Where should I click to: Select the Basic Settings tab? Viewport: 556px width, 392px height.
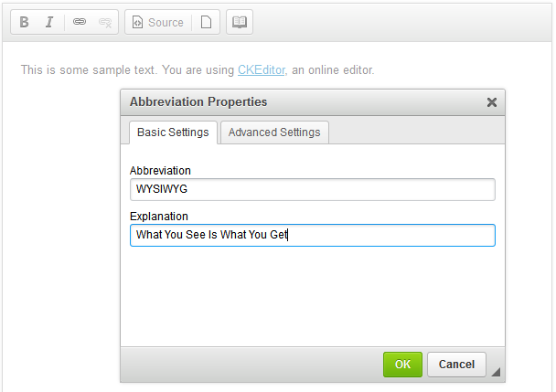click(x=173, y=132)
